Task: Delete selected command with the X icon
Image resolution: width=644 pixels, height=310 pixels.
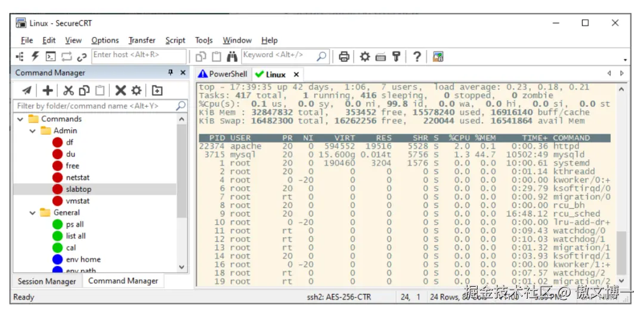Action: click(x=120, y=91)
